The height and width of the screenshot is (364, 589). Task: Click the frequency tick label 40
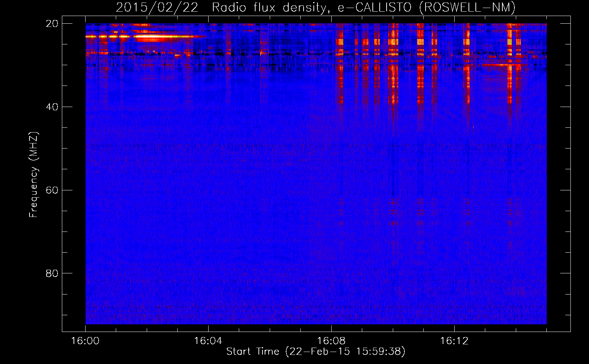click(52, 107)
